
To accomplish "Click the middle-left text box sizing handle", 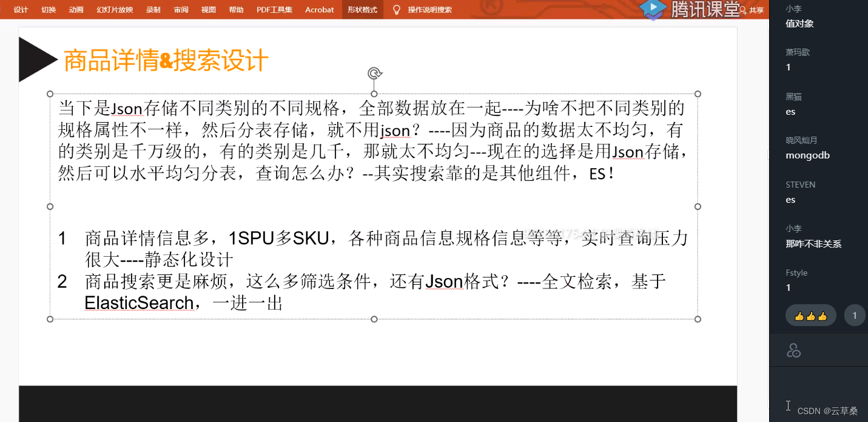I will (x=50, y=206).
